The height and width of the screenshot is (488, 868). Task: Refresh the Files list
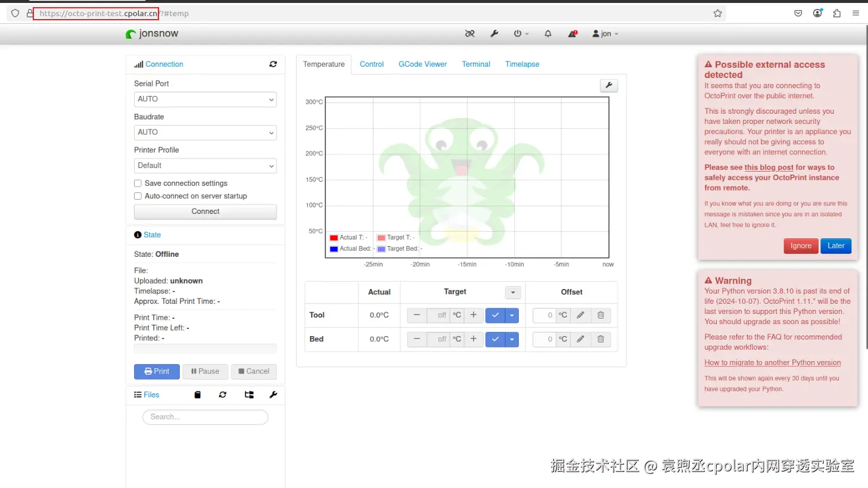(x=223, y=395)
